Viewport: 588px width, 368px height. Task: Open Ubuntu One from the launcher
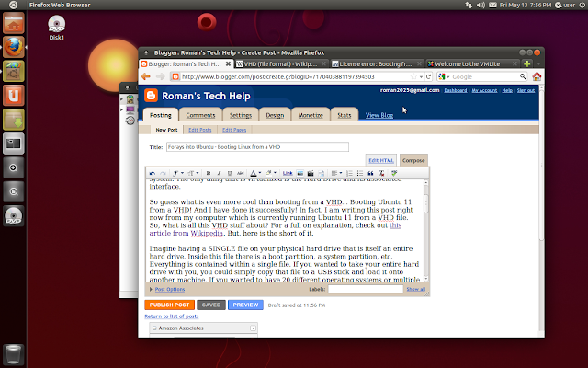(x=14, y=96)
